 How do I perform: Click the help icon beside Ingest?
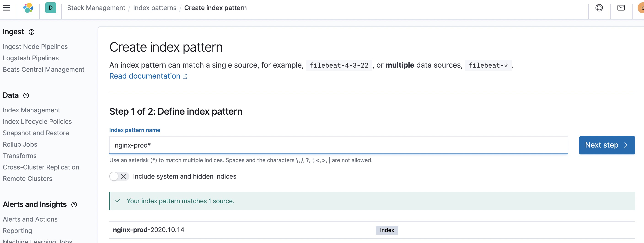point(32,32)
